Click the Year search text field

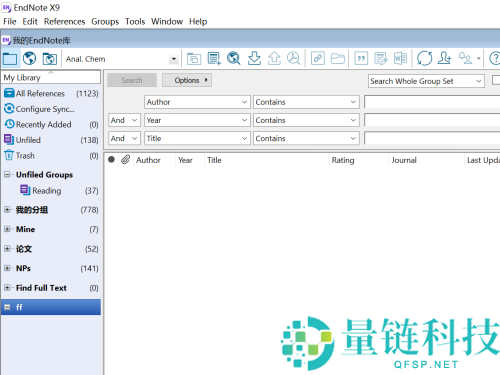coord(432,120)
